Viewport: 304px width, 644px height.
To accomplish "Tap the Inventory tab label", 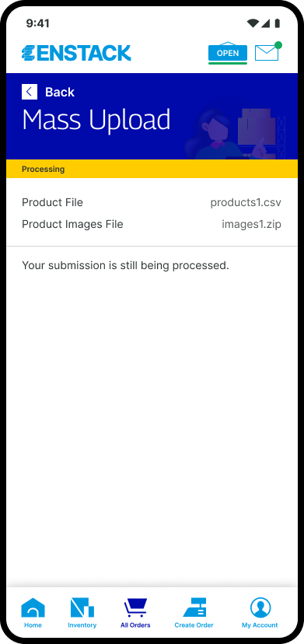I will point(82,625).
